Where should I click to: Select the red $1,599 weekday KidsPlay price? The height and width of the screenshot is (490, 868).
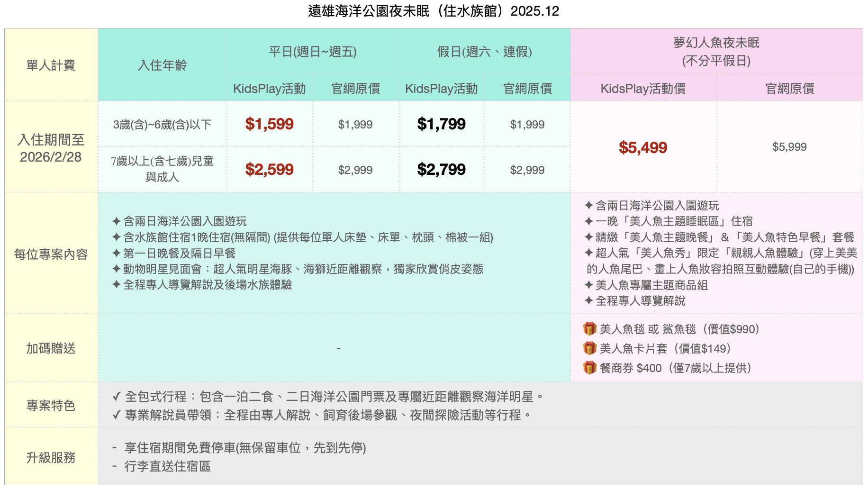click(269, 124)
